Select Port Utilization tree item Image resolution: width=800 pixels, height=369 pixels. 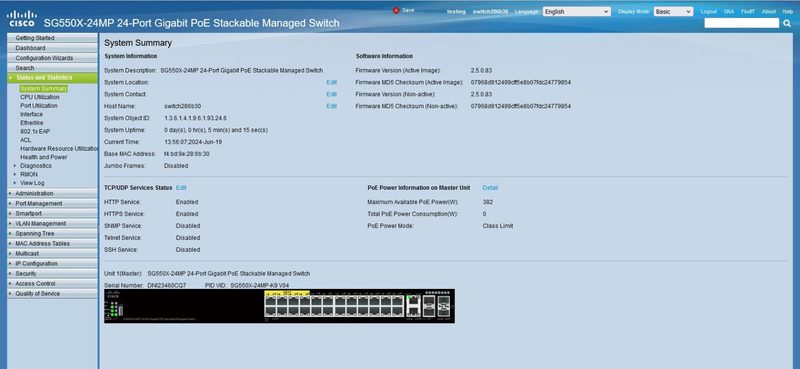click(x=39, y=106)
